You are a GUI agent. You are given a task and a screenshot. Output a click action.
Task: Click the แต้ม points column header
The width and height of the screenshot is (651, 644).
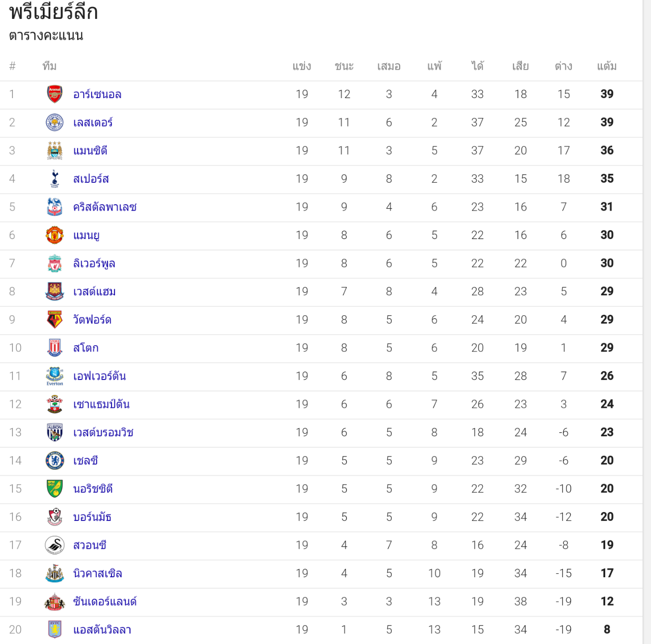[607, 66]
